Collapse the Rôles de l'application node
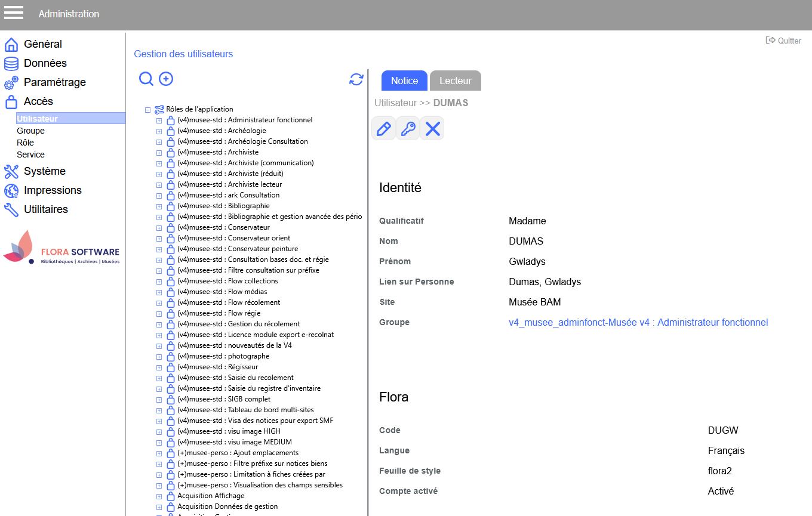The width and height of the screenshot is (812, 516). click(147, 110)
